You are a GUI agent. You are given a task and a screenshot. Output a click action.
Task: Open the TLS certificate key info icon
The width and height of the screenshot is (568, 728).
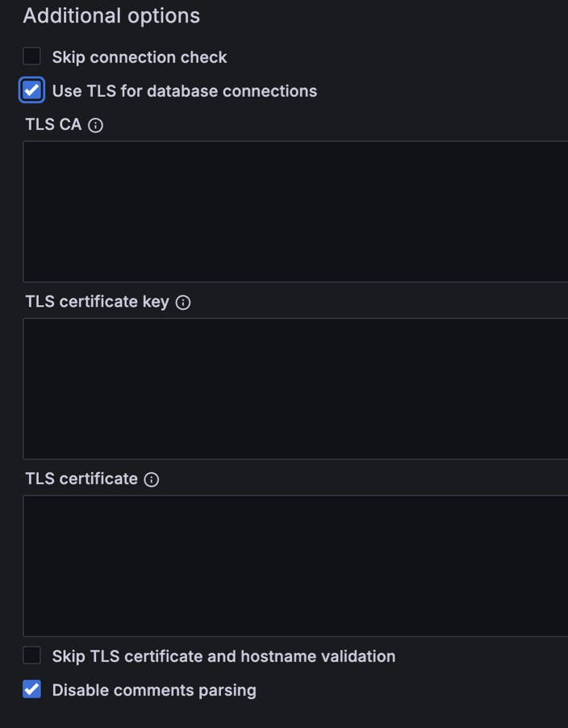[183, 303]
